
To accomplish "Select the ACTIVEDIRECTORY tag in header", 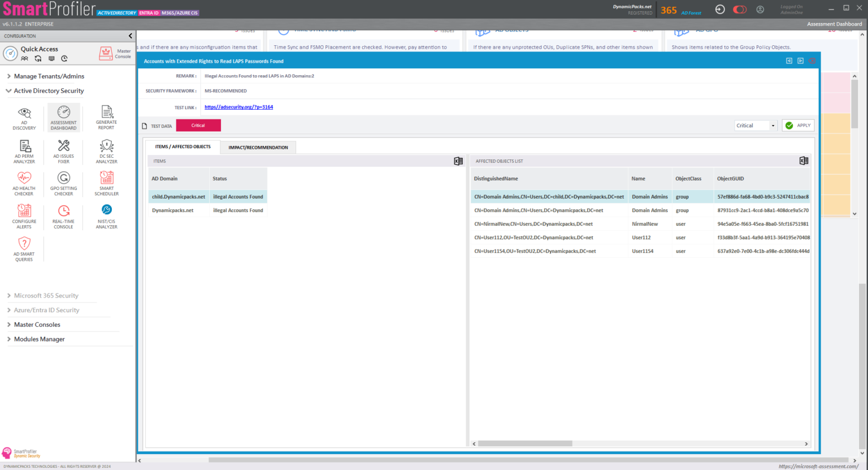I will pyautogui.click(x=117, y=13).
